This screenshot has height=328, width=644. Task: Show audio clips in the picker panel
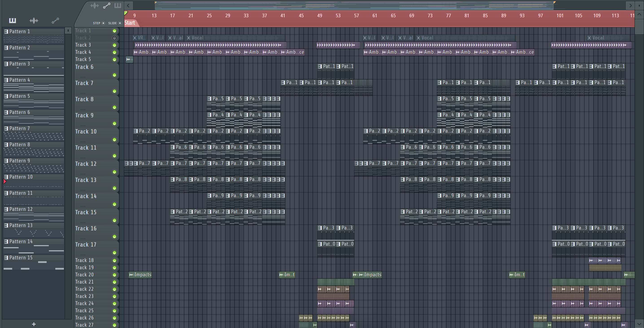click(x=34, y=20)
